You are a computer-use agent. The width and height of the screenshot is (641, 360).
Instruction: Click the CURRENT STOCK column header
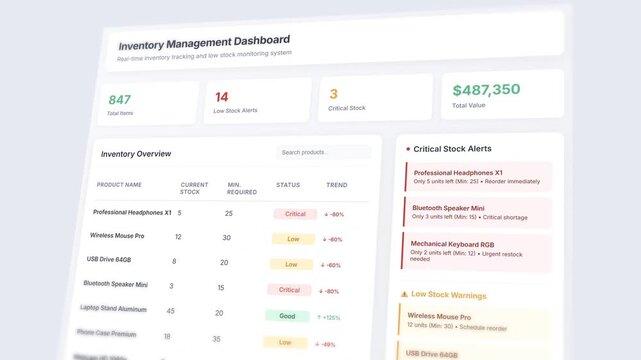194,188
